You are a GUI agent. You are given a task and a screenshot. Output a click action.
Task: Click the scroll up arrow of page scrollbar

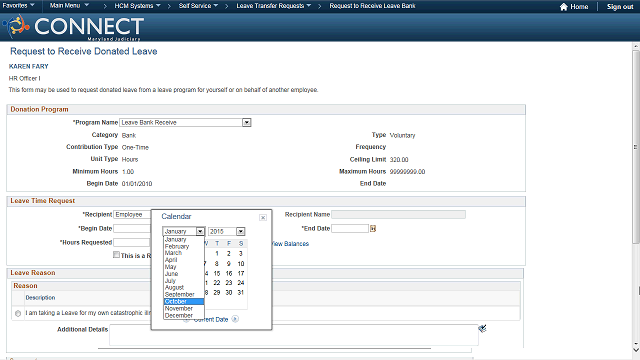(636, 47)
